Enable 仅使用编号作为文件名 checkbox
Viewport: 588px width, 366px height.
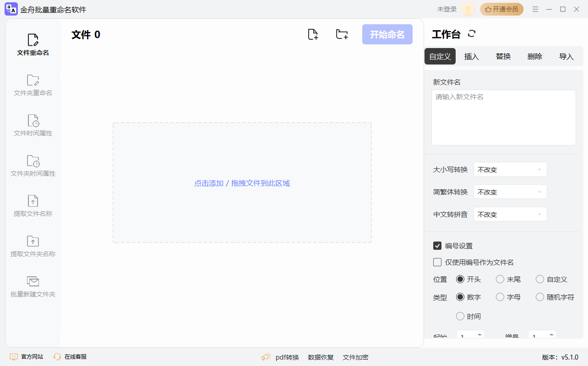[x=437, y=262]
